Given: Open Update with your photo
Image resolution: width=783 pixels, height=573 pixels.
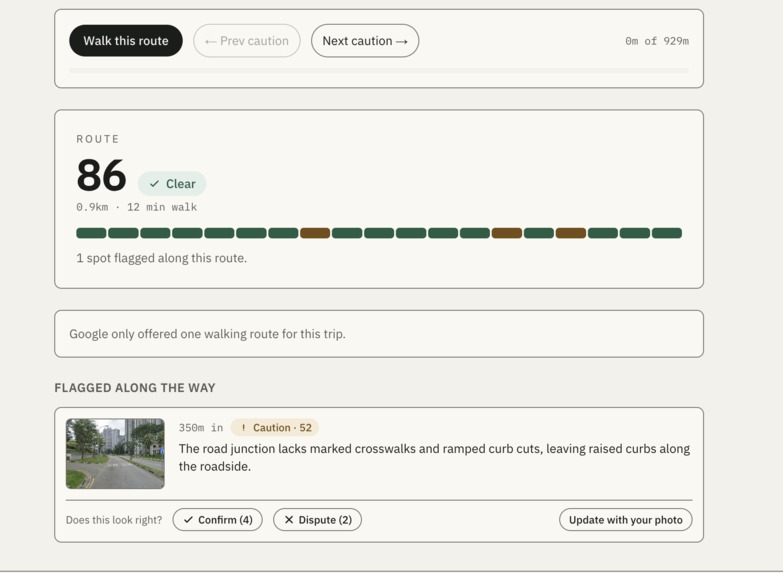Looking at the screenshot, I should tap(626, 520).
